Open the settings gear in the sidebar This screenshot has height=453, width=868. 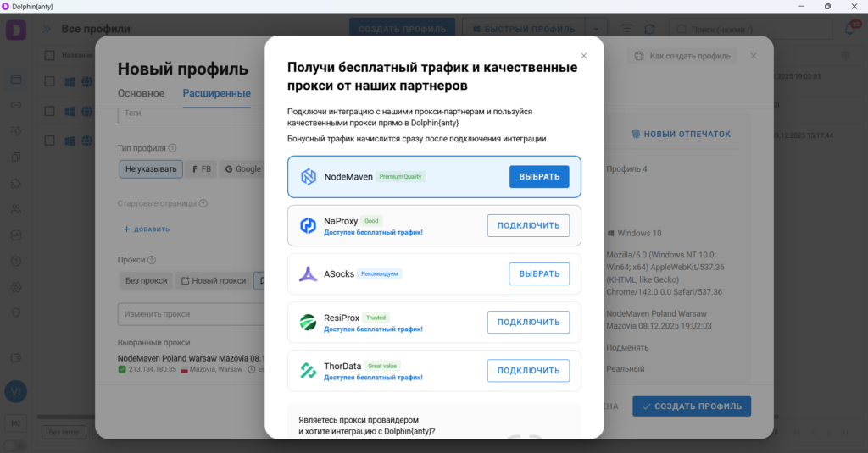tap(16, 287)
